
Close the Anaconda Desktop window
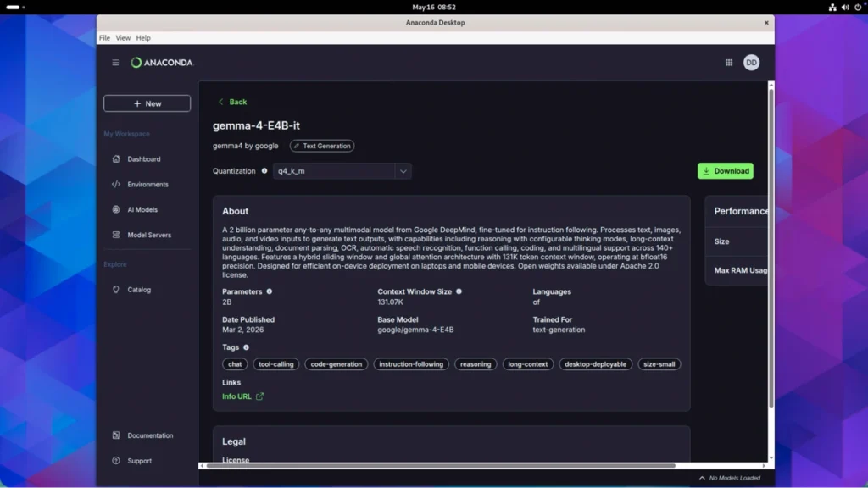766,23
